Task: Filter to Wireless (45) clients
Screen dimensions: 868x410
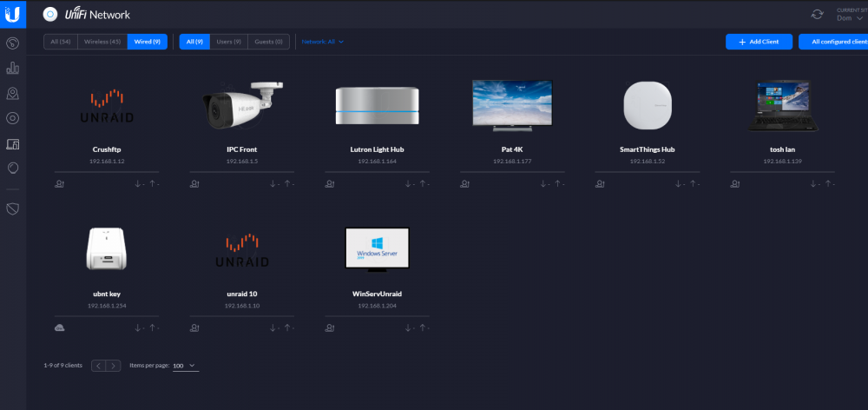Action: [102, 42]
